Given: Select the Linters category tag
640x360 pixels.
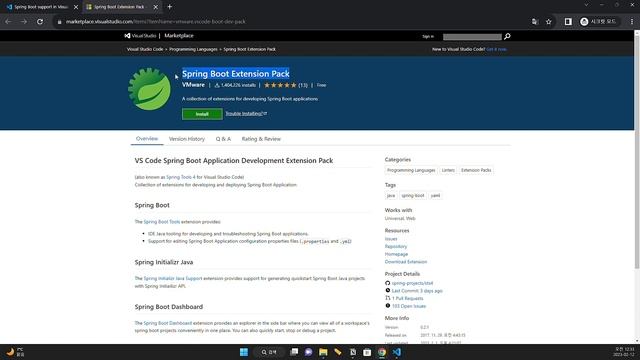Looking at the screenshot, I should (448, 170).
